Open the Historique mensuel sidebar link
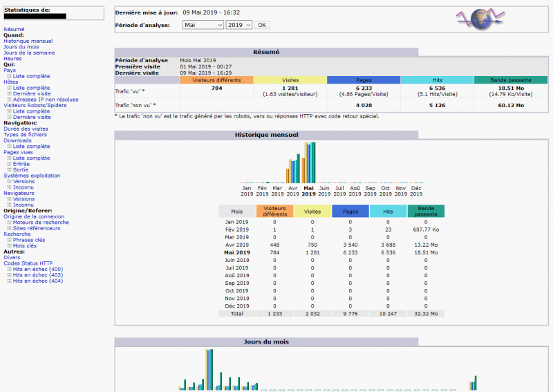Viewport: 553px width, 392px height. [x=28, y=41]
